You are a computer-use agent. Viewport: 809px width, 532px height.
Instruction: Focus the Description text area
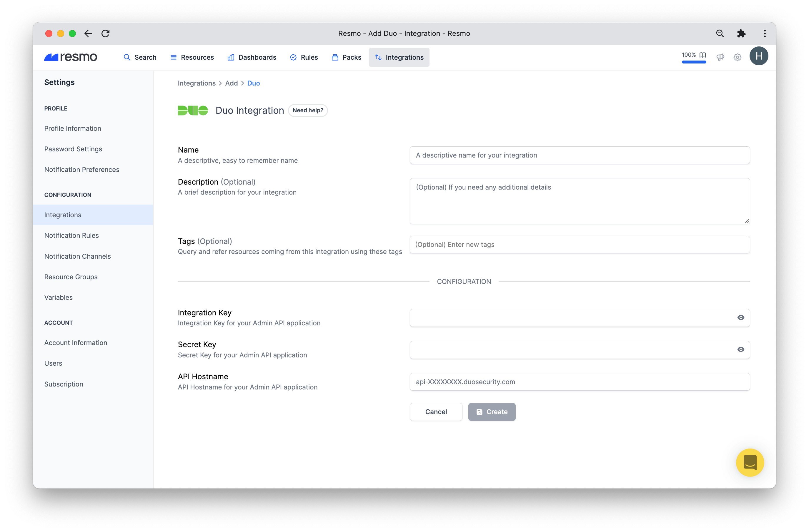click(580, 201)
